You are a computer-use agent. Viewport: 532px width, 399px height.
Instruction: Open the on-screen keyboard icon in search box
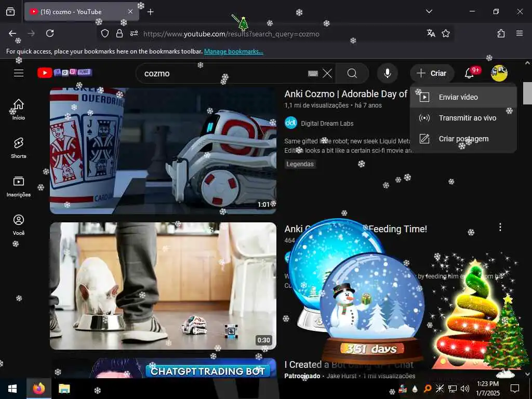313,73
